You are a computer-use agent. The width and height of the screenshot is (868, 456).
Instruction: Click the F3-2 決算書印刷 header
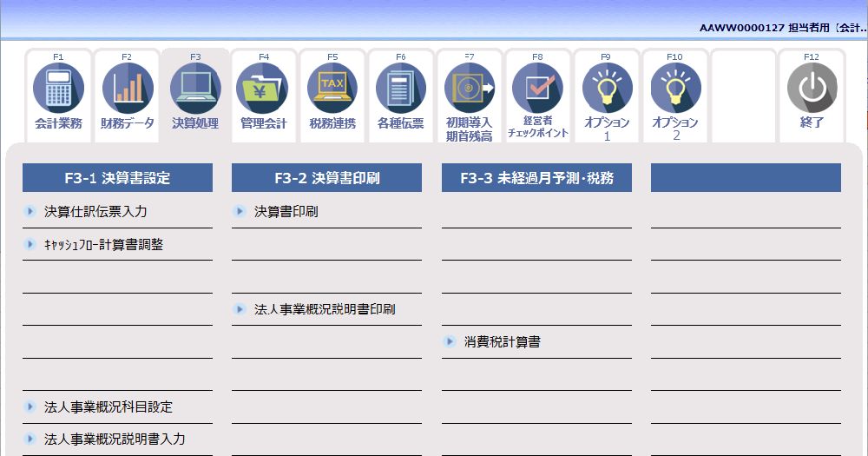coord(326,178)
